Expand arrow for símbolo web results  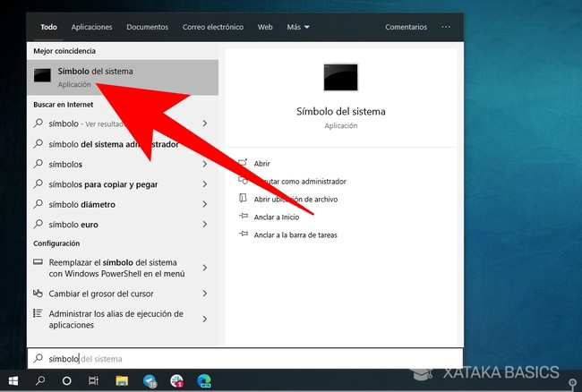point(204,124)
